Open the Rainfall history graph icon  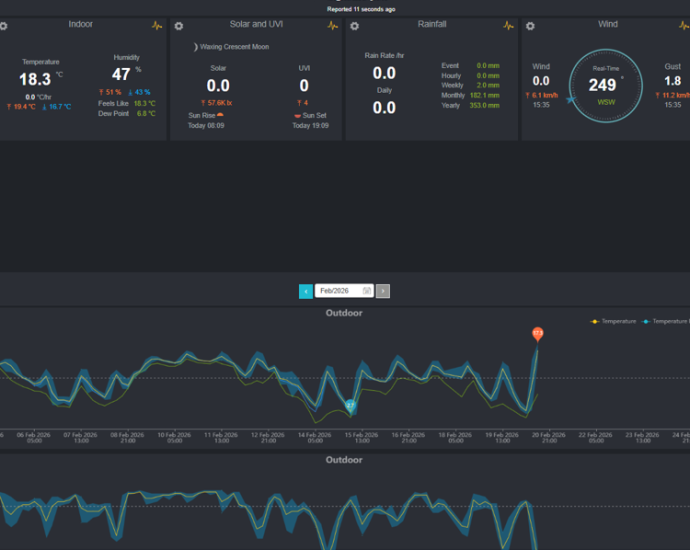(x=509, y=25)
